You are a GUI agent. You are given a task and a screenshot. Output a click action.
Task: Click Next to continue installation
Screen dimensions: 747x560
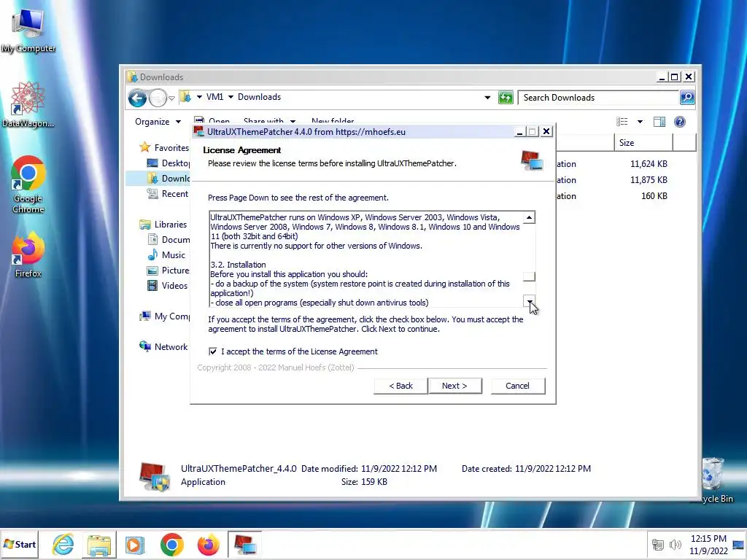[455, 386]
